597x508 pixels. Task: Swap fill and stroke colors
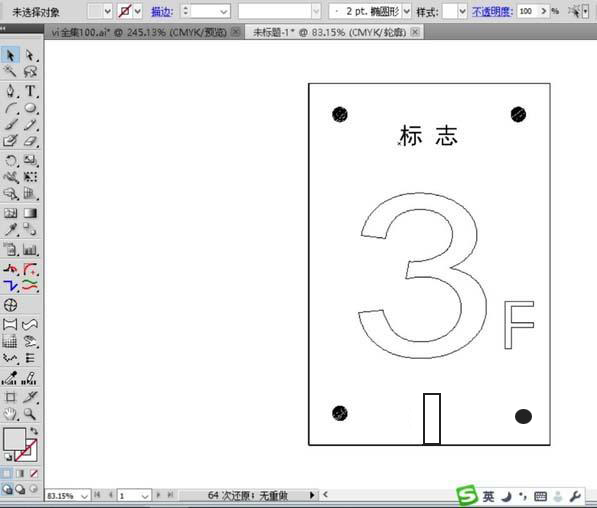tap(34, 431)
